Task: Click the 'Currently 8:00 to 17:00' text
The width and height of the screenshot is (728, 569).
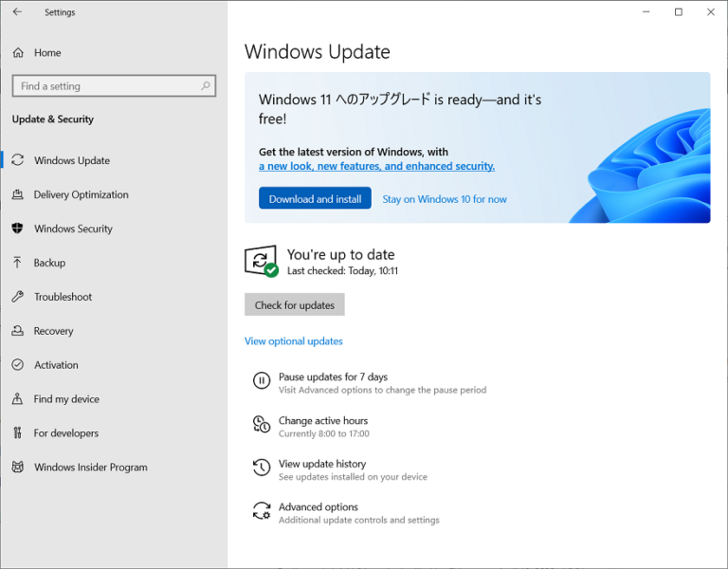Action: [323, 433]
